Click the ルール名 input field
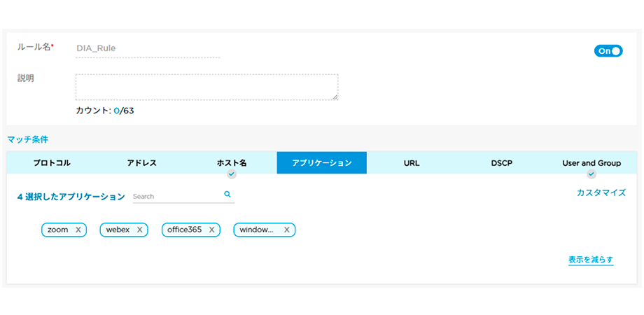The width and height of the screenshot is (644, 315). point(147,49)
